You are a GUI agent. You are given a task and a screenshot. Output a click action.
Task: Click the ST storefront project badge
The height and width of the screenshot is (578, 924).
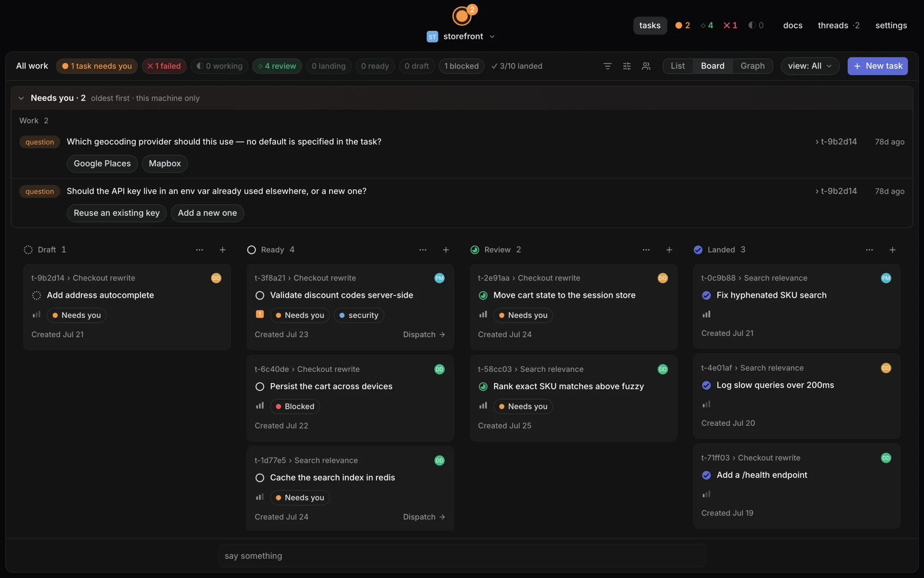(432, 37)
